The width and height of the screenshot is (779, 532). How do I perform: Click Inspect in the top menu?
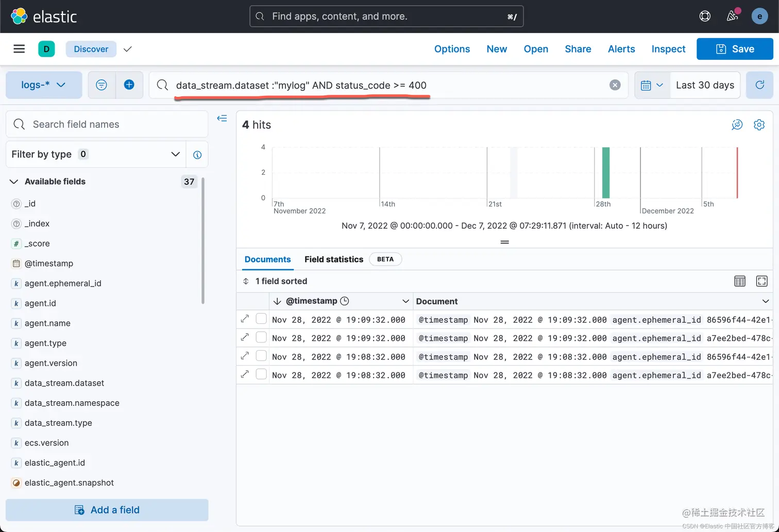coord(668,49)
